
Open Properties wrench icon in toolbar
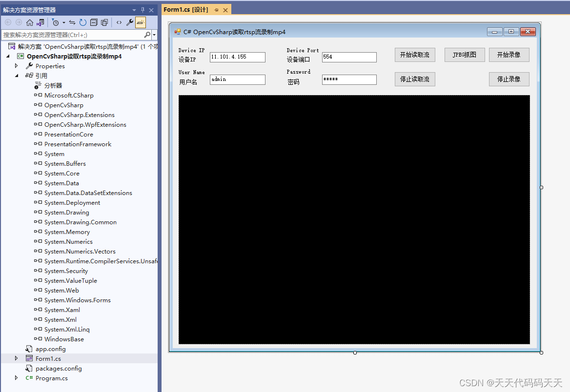(x=130, y=22)
